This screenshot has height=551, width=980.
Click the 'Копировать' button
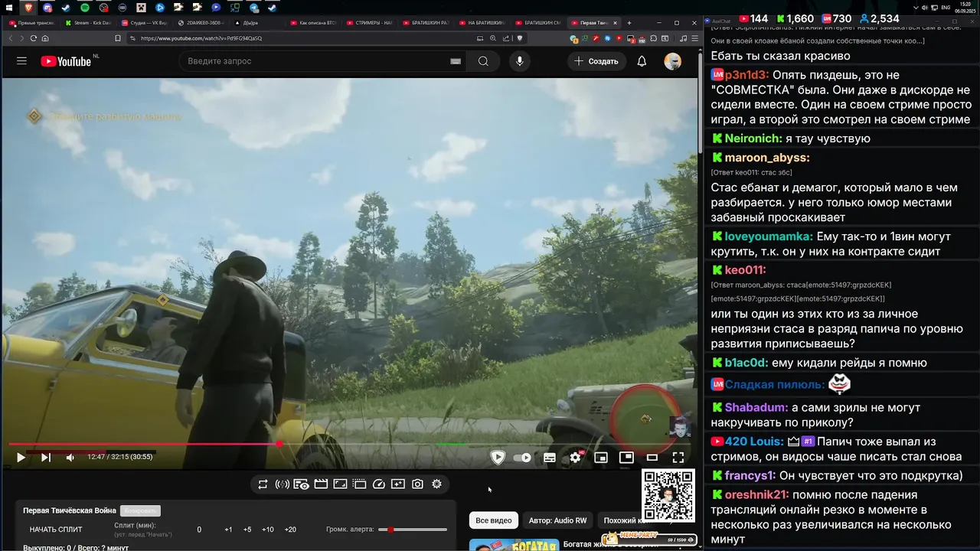point(140,510)
